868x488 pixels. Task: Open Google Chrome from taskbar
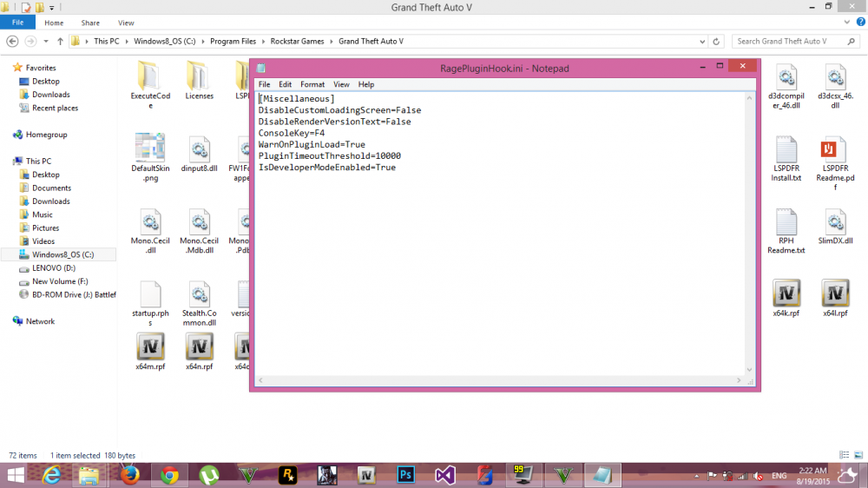(169, 475)
